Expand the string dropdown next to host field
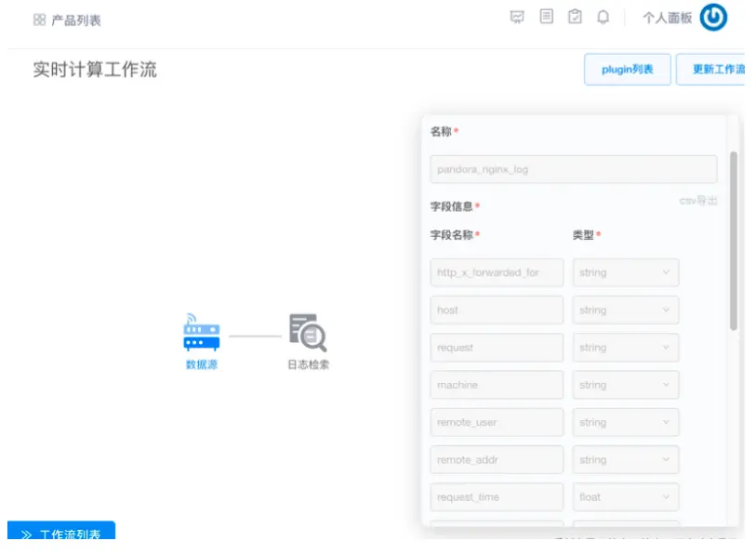The width and height of the screenshot is (756, 554). [626, 310]
